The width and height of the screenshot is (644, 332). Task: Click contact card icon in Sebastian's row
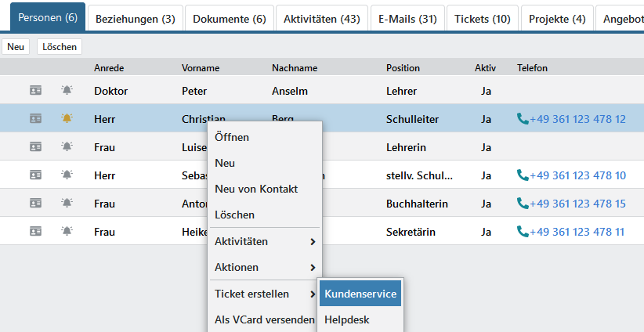click(x=35, y=175)
